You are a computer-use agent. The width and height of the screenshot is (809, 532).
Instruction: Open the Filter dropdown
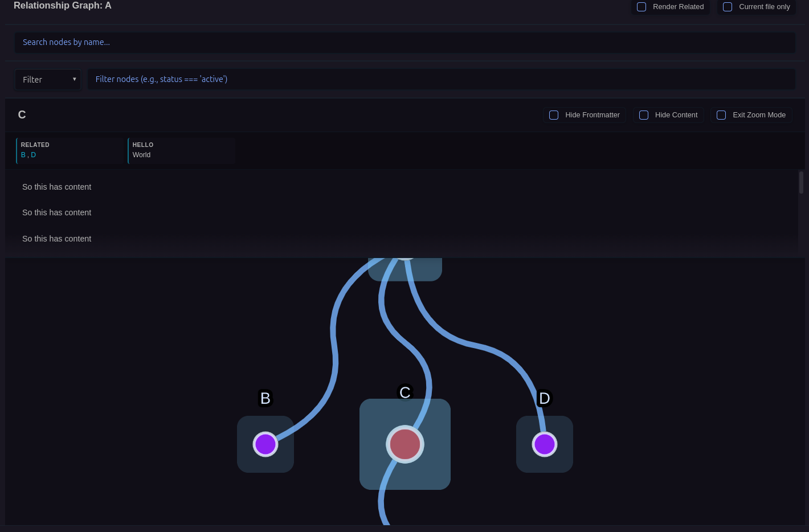point(48,80)
